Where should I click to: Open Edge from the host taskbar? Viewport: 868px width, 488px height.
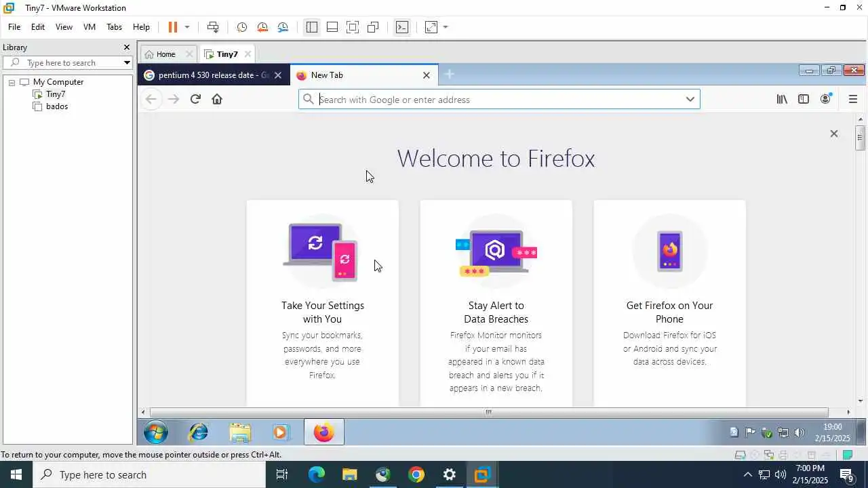tap(317, 474)
